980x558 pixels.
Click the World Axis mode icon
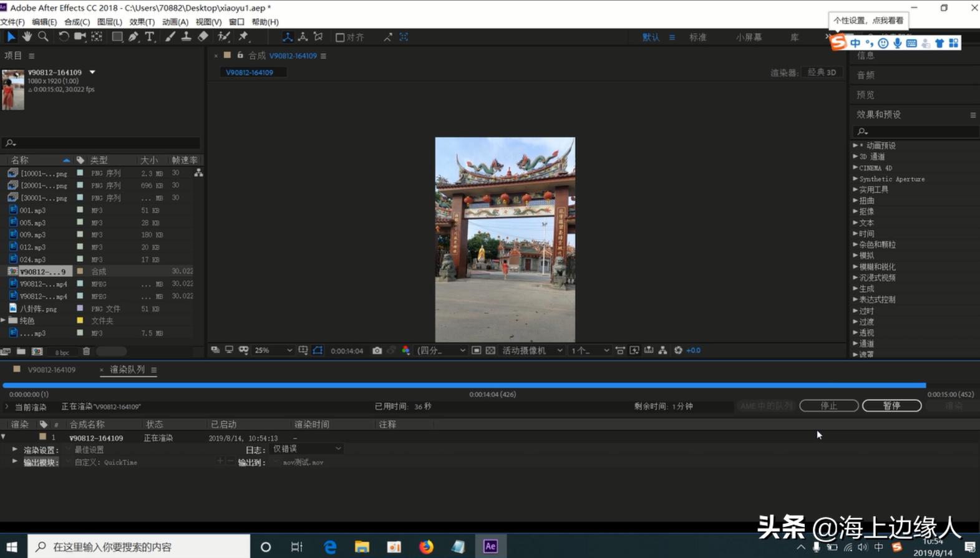click(x=303, y=37)
